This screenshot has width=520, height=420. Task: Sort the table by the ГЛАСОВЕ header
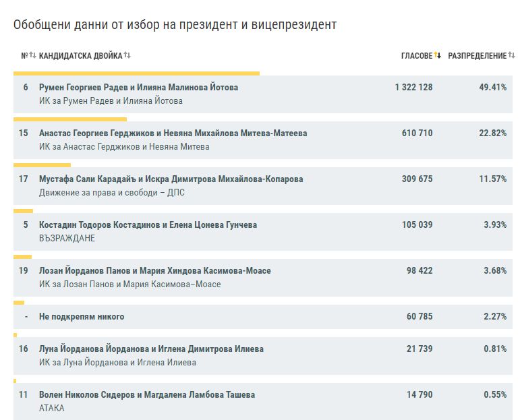[x=416, y=55]
